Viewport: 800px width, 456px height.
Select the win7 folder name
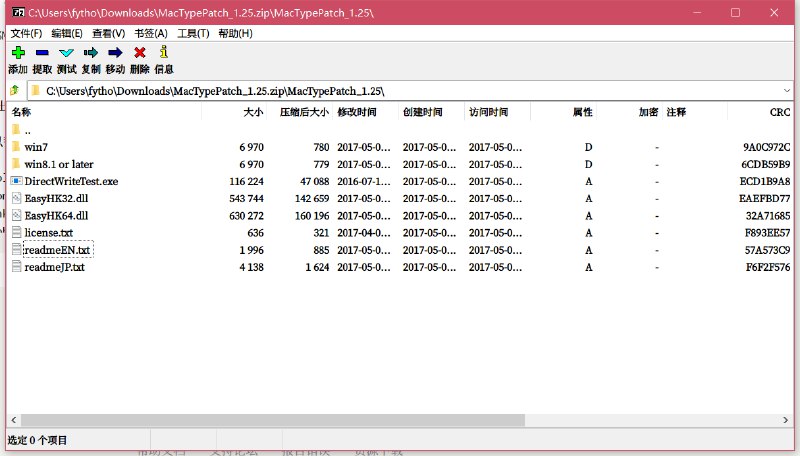tap(36, 147)
